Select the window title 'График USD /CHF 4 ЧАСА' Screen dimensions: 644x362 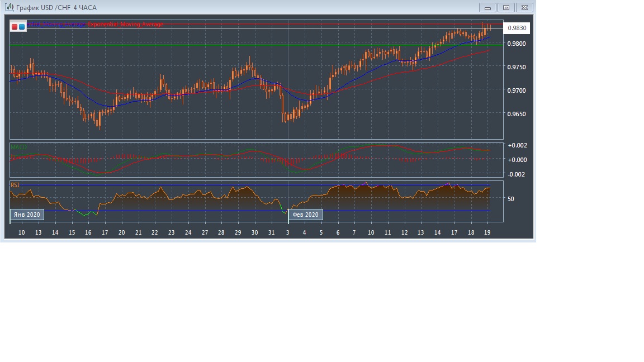[x=56, y=8]
